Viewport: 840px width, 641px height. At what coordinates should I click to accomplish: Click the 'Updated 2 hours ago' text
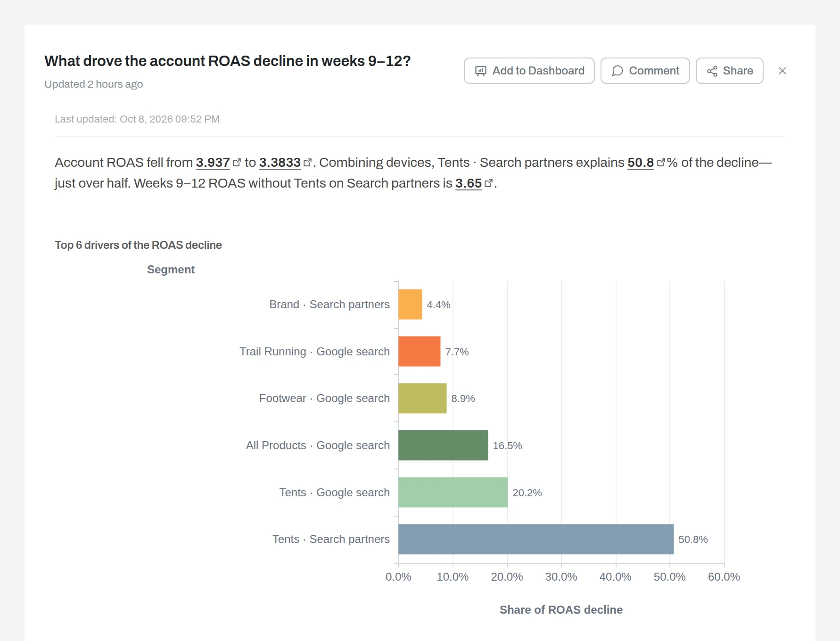click(x=93, y=84)
